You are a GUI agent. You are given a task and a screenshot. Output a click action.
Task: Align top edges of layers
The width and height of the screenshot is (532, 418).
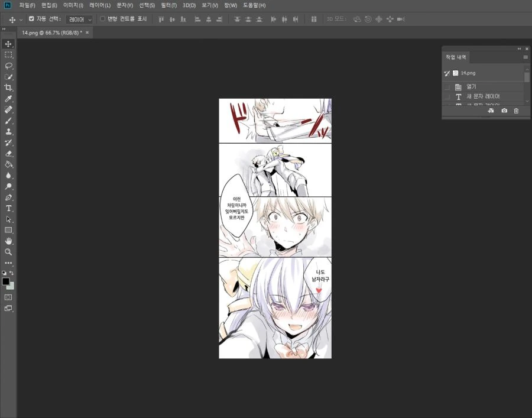pyautogui.click(x=161, y=20)
